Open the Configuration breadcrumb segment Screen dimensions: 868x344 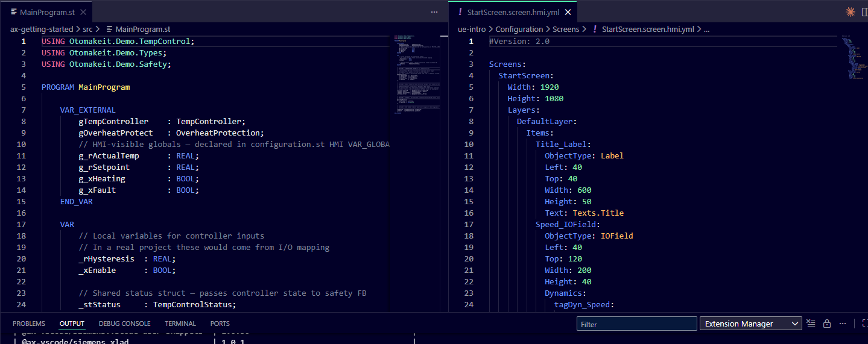[x=519, y=29]
